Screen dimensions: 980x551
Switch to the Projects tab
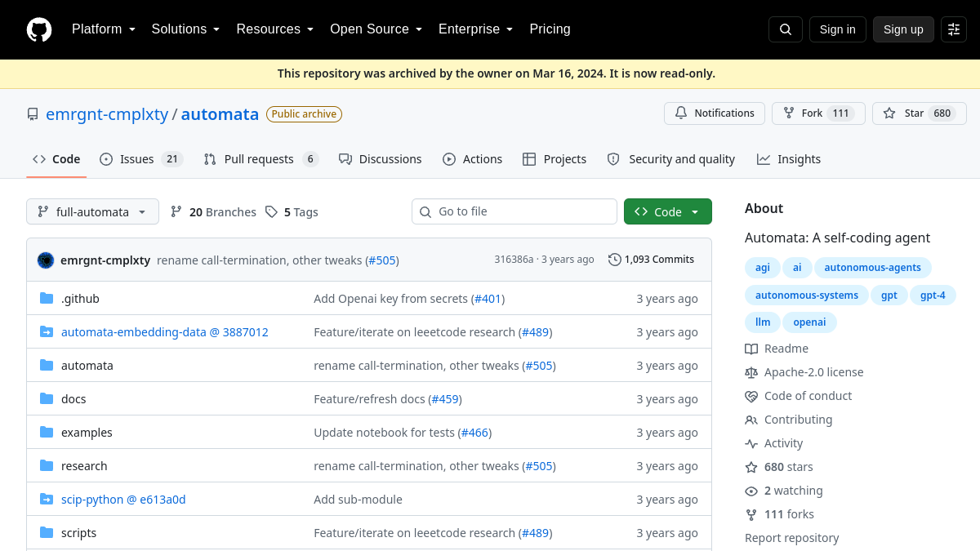point(555,159)
